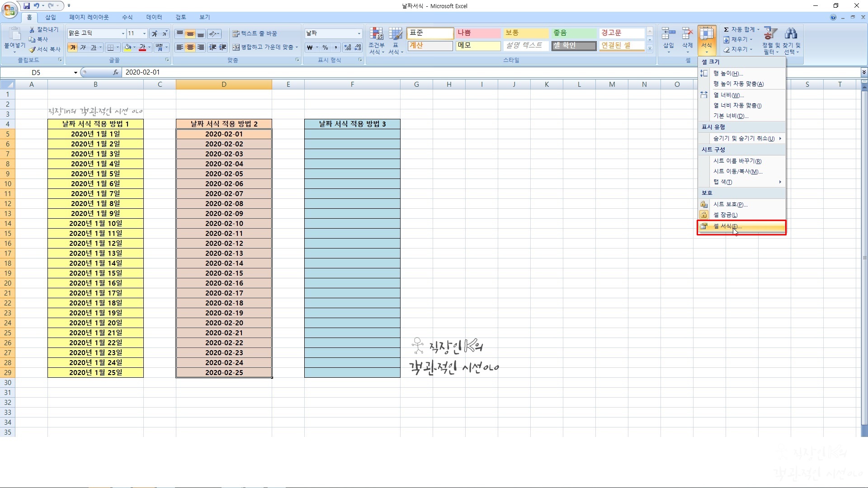The width and height of the screenshot is (868, 488).
Task: Open the number format (날짜) dropdown
Action: coord(359,33)
